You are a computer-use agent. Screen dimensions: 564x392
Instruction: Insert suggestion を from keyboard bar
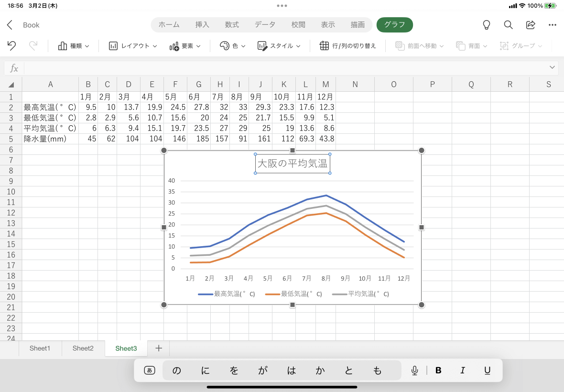click(x=234, y=370)
